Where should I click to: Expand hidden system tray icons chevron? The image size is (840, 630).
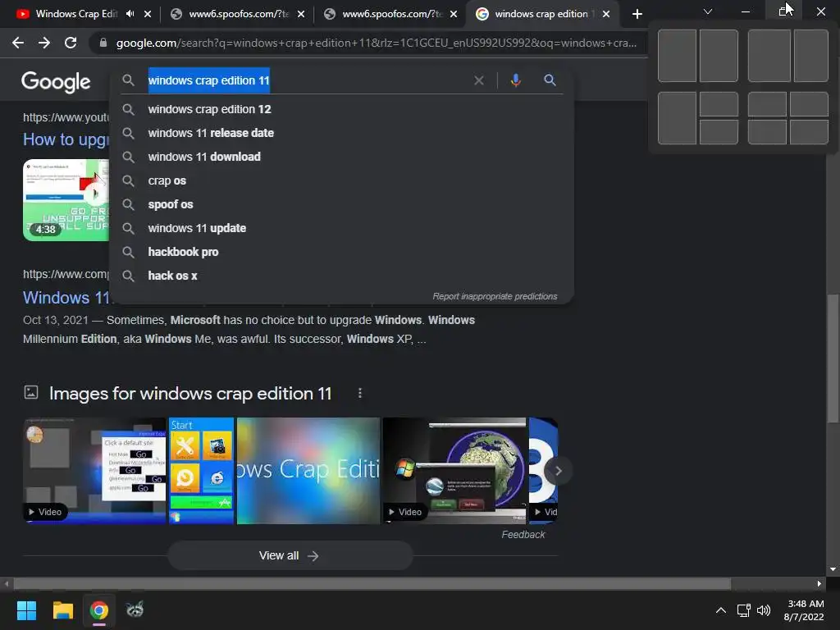[721, 610]
